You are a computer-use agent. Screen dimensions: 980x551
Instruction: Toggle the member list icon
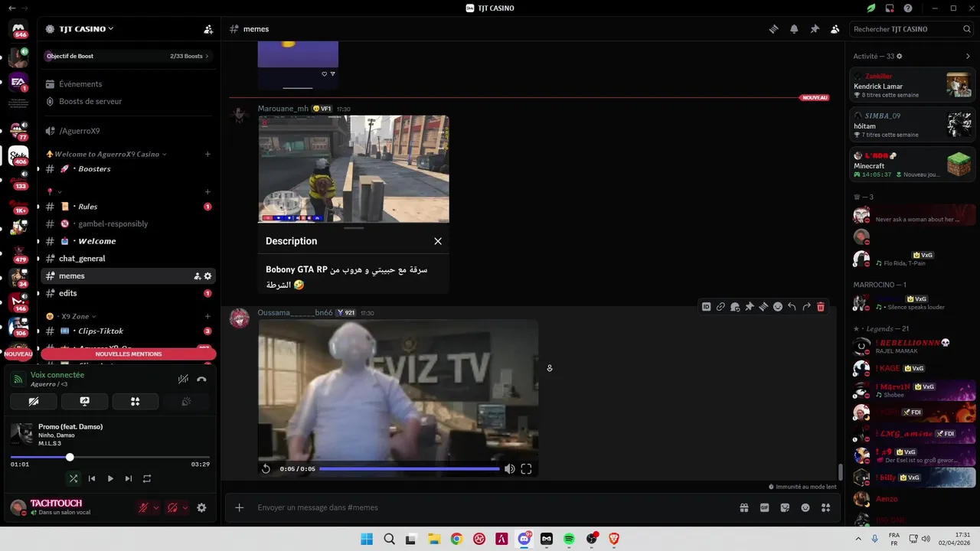tap(835, 29)
